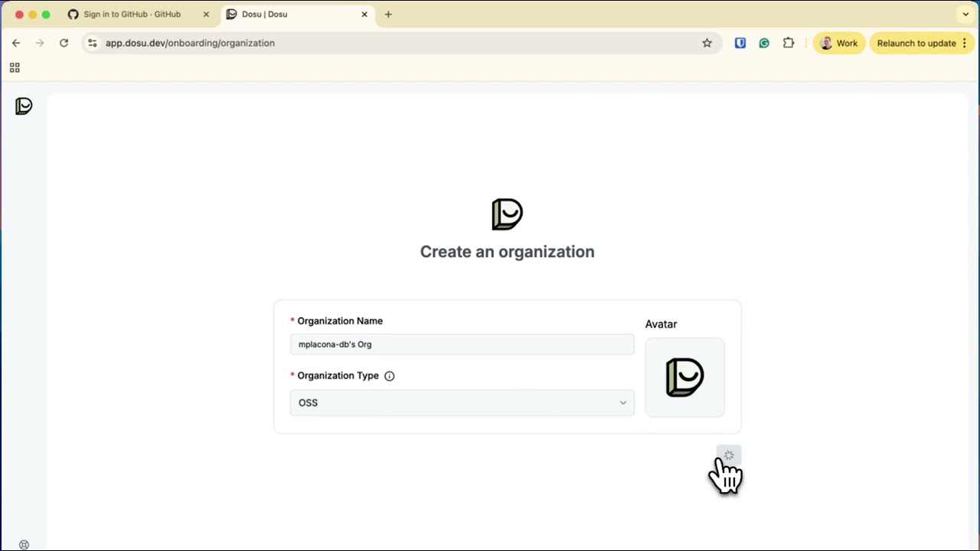980x551 pixels.
Task: Bookmark this page with the star icon
Action: coord(707,43)
